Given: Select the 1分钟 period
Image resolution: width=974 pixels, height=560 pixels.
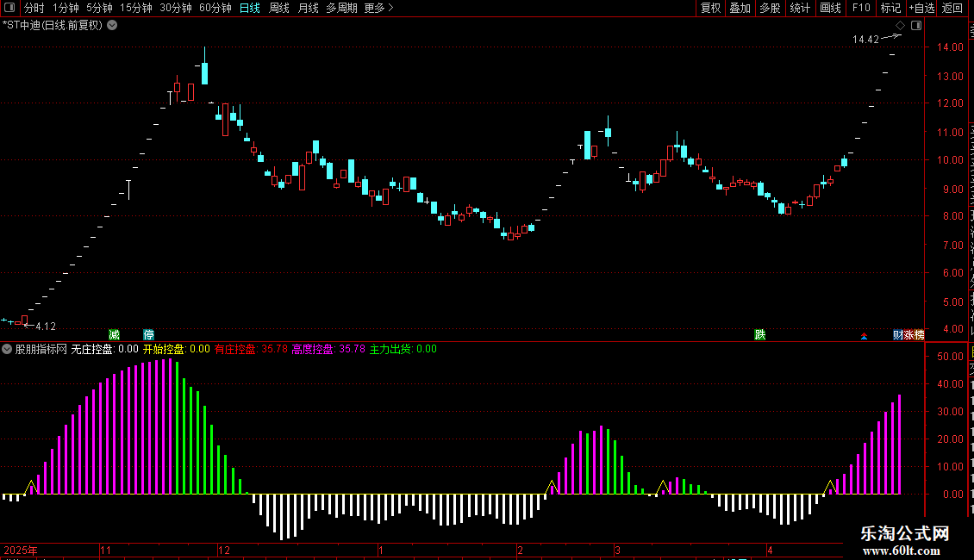Looking at the screenshot, I should pyautogui.click(x=66, y=8).
